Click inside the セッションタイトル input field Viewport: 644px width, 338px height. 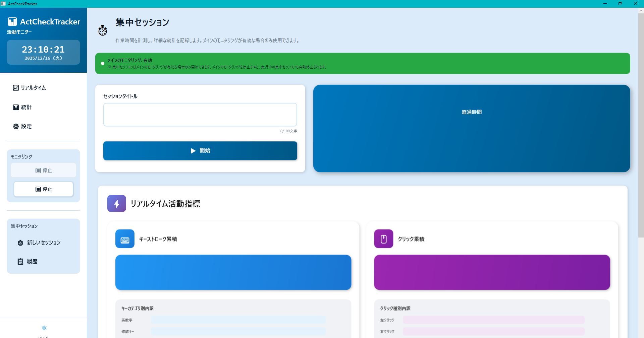point(200,115)
